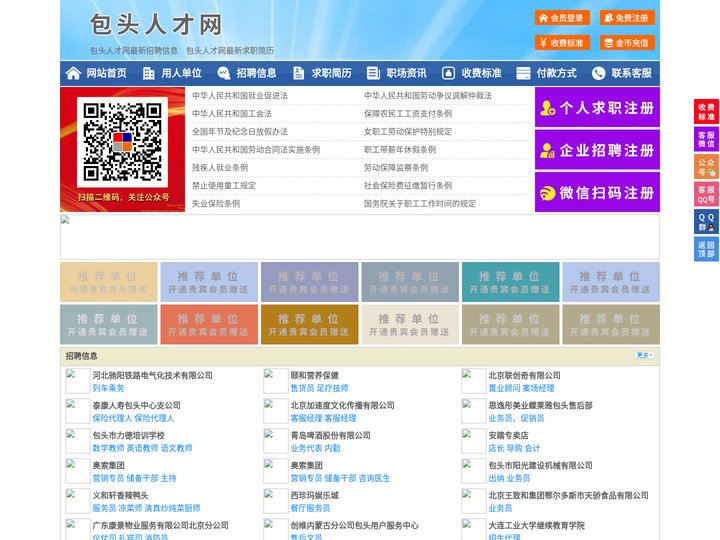This screenshot has height=540, width=720.
Task: Open 中华人民共和国就业促进法 link
Action: point(240,96)
